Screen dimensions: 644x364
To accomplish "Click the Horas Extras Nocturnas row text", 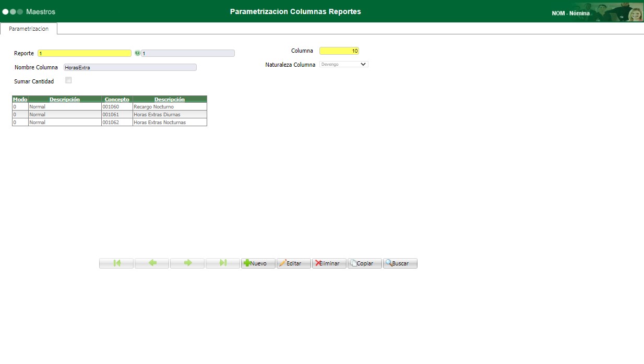I will pos(160,122).
